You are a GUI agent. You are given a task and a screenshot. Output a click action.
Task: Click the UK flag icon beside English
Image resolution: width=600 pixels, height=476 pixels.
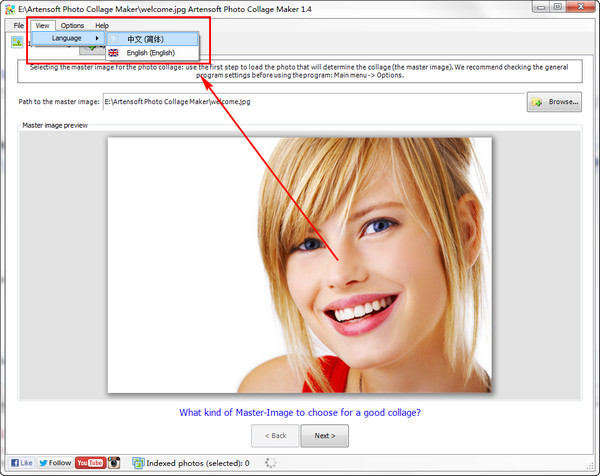tap(113, 53)
